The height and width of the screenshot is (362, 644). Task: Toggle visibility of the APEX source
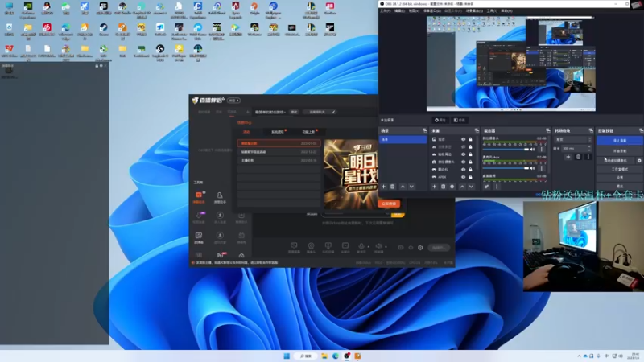coord(464,177)
